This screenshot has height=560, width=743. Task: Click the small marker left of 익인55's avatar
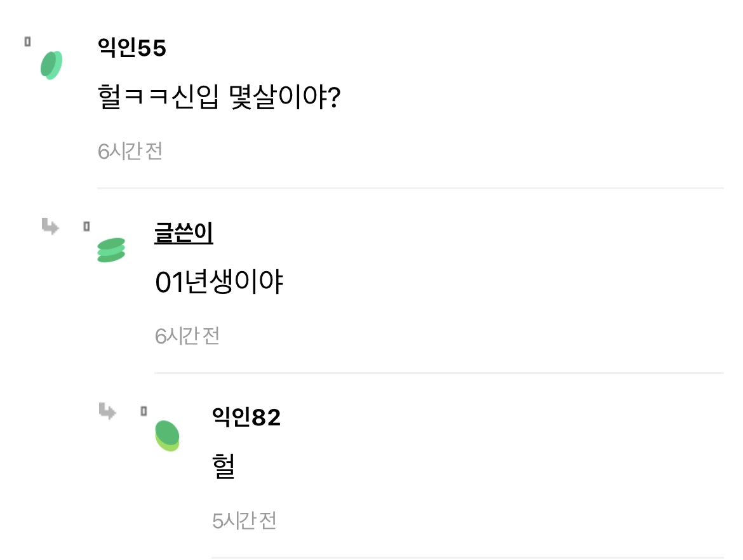coord(27,41)
